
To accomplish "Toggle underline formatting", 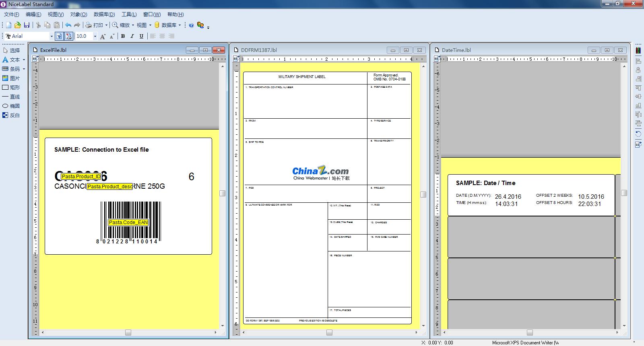I will point(141,36).
